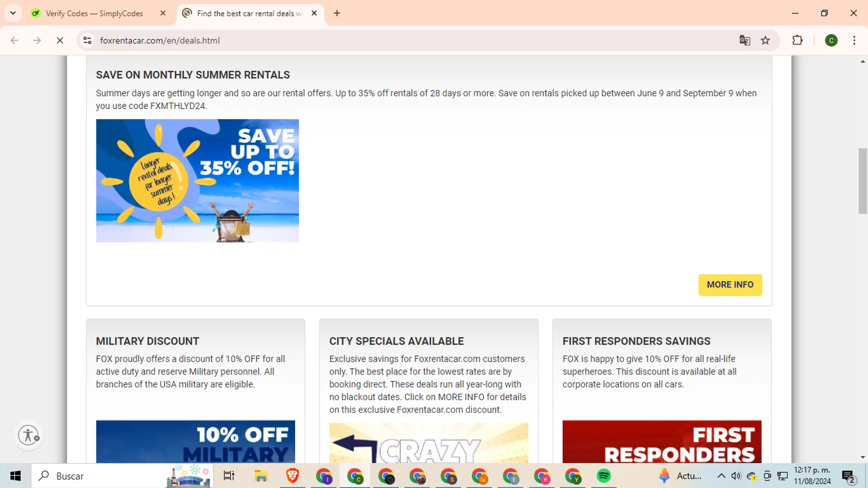Image resolution: width=868 pixels, height=488 pixels.
Task: Open the Actu... weather widget on taskbar
Action: [x=681, y=476]
